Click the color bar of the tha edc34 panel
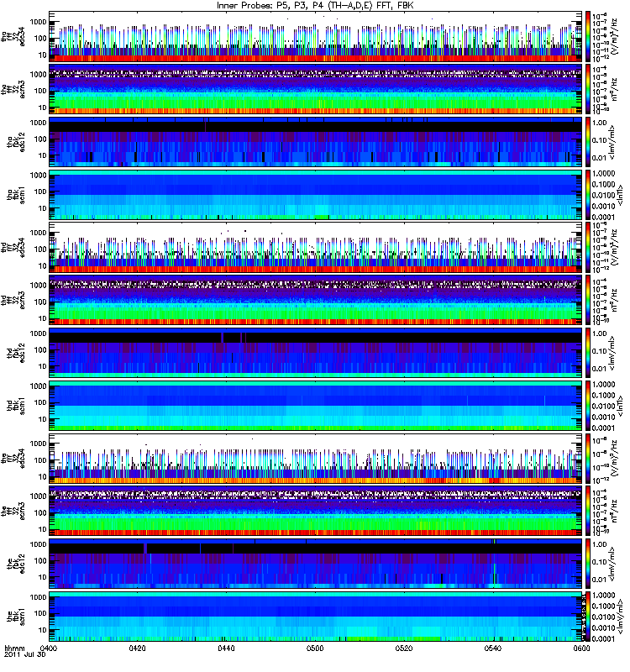630x672 pixels. click(x=587, y=36)
